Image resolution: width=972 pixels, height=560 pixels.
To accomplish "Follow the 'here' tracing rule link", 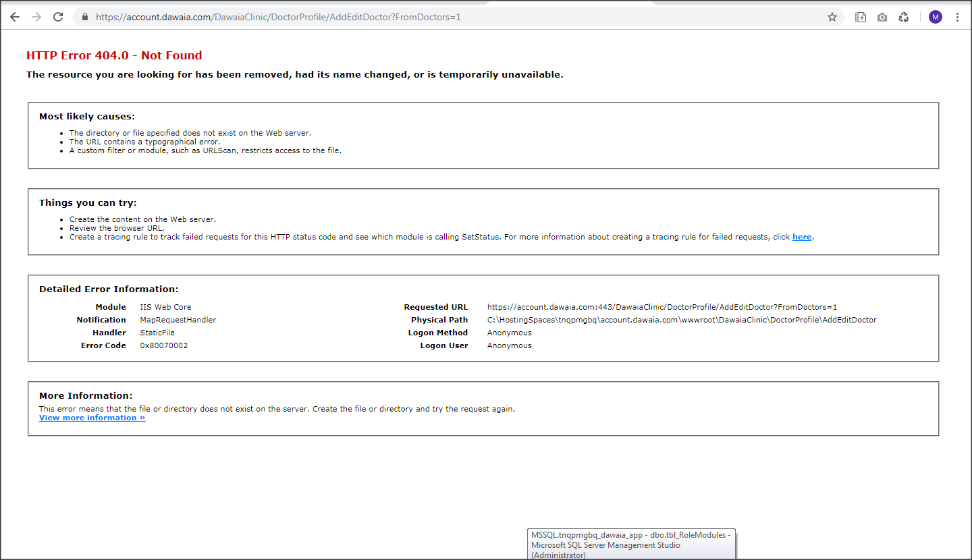I will pyautogui.click(x=802, y=237).
